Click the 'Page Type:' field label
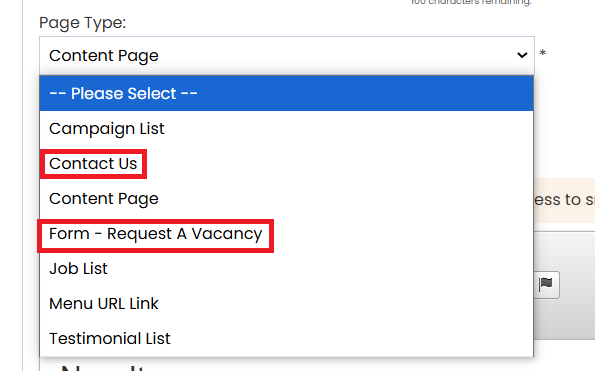This screenshot has width=595, height=371. click(82, 23)
